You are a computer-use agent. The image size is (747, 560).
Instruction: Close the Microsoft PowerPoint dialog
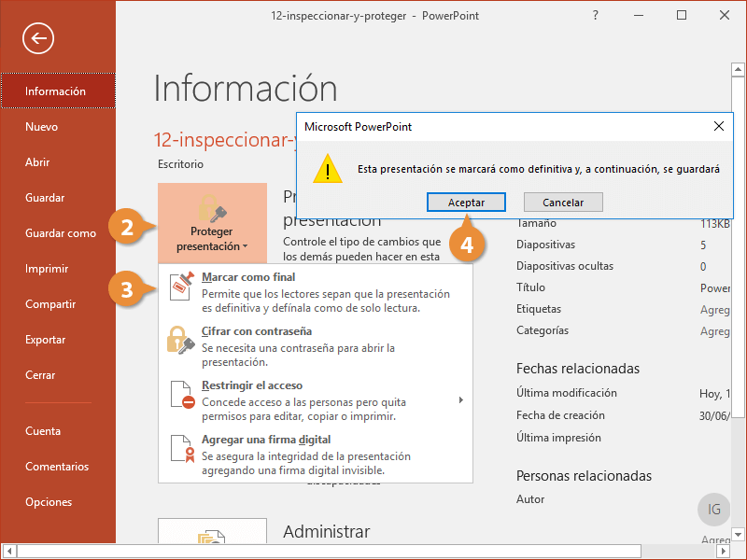point(718,126)
